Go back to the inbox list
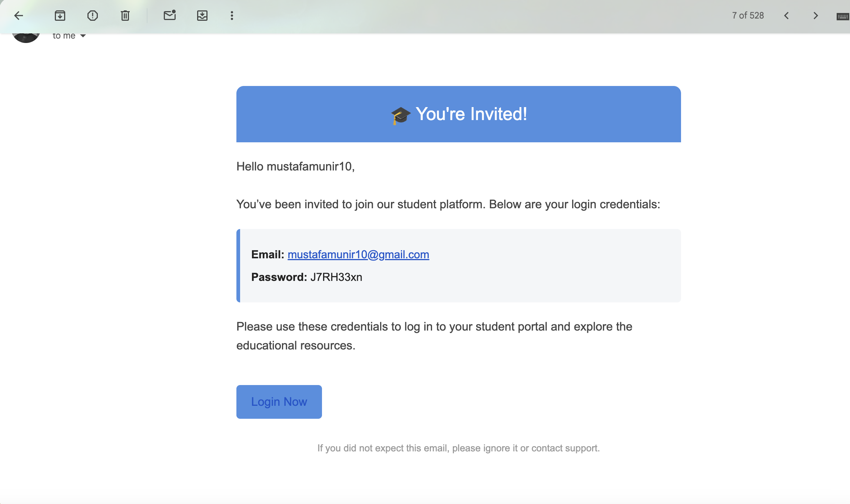850x504 pixels. coord(19,16)
